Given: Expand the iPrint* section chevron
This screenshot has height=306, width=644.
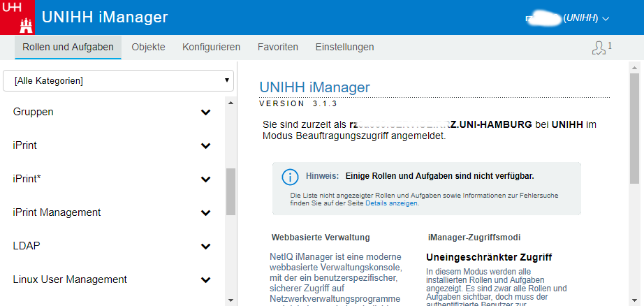Looking at the screenshot, I should coord(206,180).
